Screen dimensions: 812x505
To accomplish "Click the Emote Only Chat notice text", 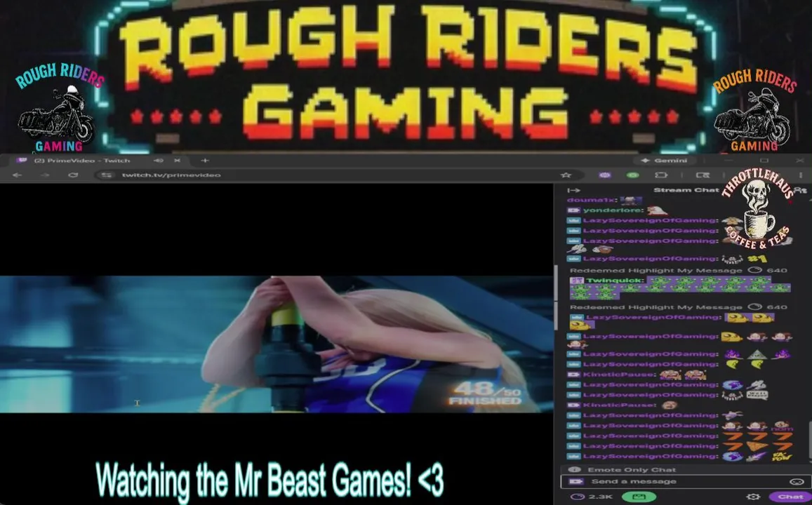I will pos(632,470).
